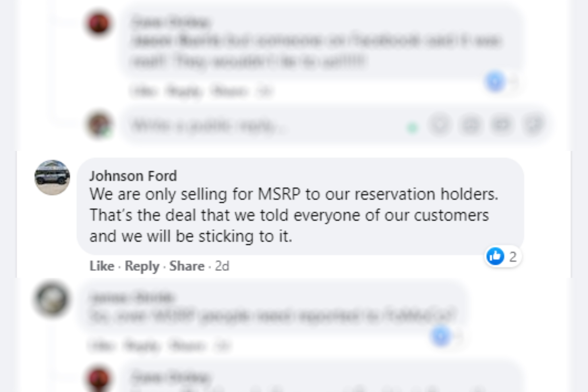The height and width of the screenshot is (392, 588).
Task: Click Johnson Ford's profile picture
Action: coord(52,178)
